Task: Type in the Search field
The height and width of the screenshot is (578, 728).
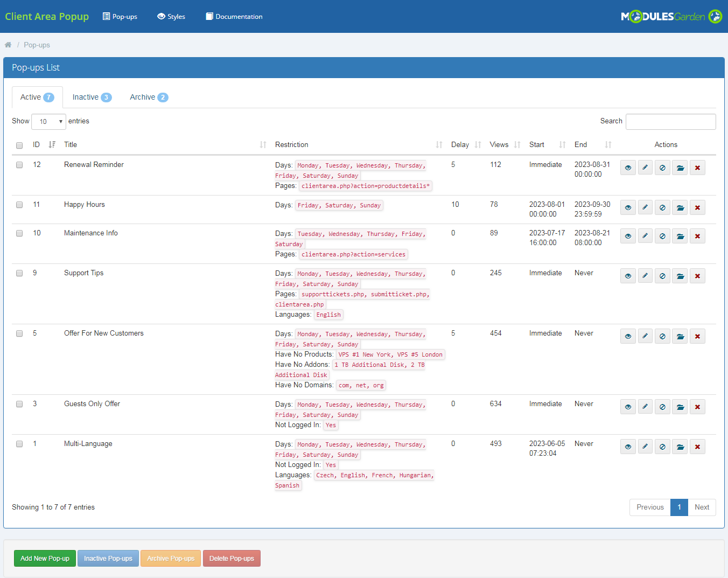Action: [x=670, y=121]
